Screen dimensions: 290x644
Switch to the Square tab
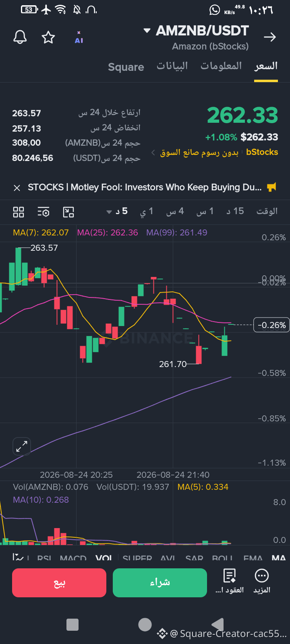pyautogui.click(x=126, y=67)
